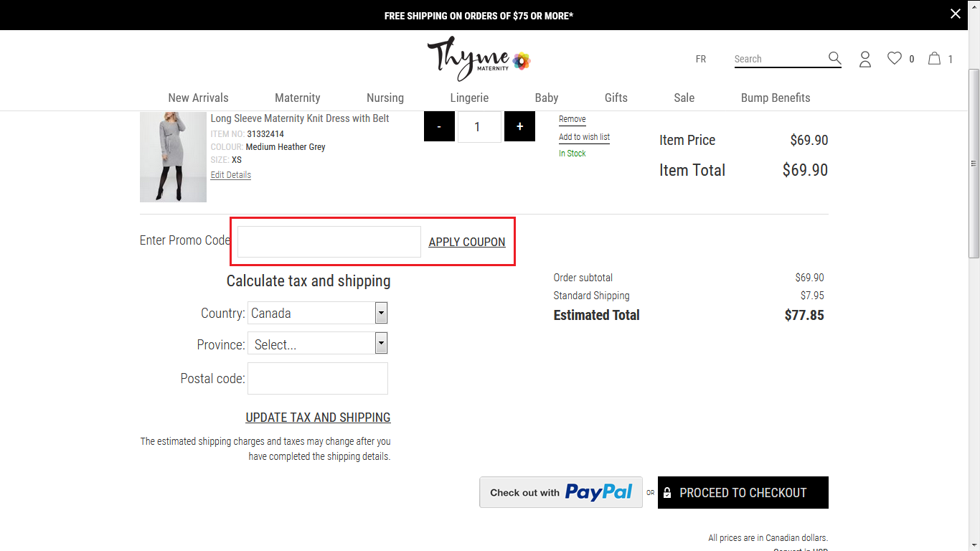The image size is (980, 551).
Task: Open the account profile icon
Action: (865, 59)
